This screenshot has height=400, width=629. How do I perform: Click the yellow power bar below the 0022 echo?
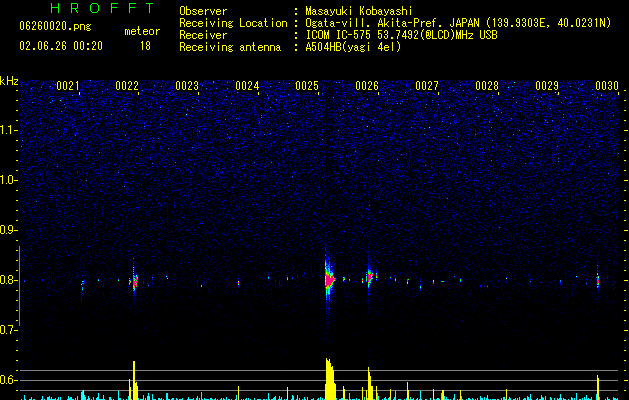click(134, 380)
